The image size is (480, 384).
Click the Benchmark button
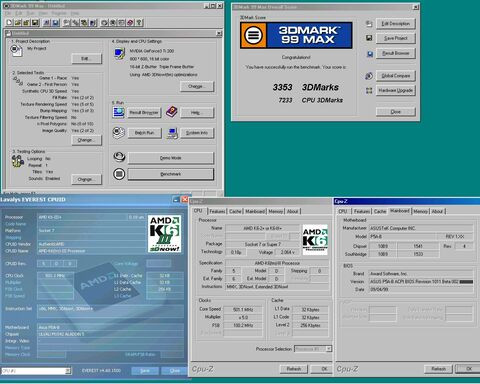[171, 174]
